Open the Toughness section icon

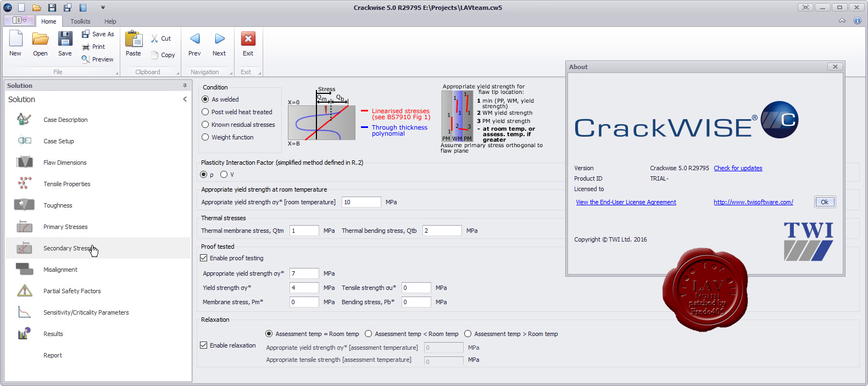pos(24,205)
